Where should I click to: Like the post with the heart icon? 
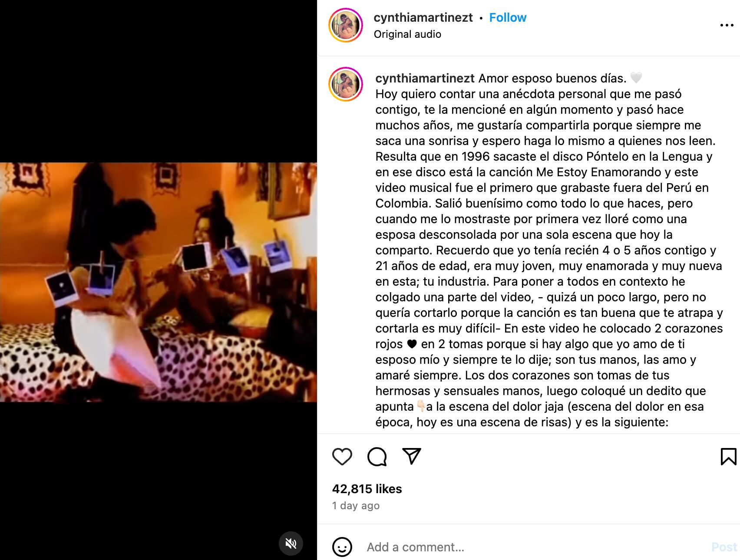pyautogui.click(x=342, y=457)
